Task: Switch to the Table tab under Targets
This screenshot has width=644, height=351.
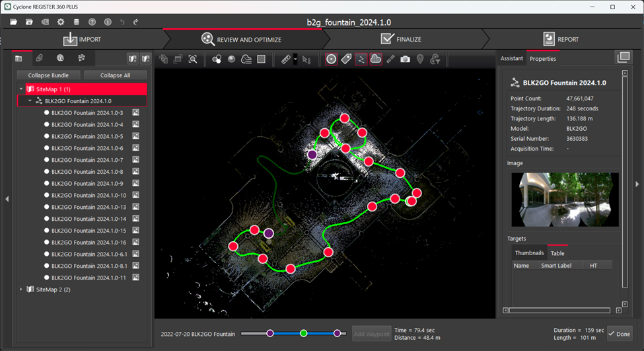Action: coord(557,253)
